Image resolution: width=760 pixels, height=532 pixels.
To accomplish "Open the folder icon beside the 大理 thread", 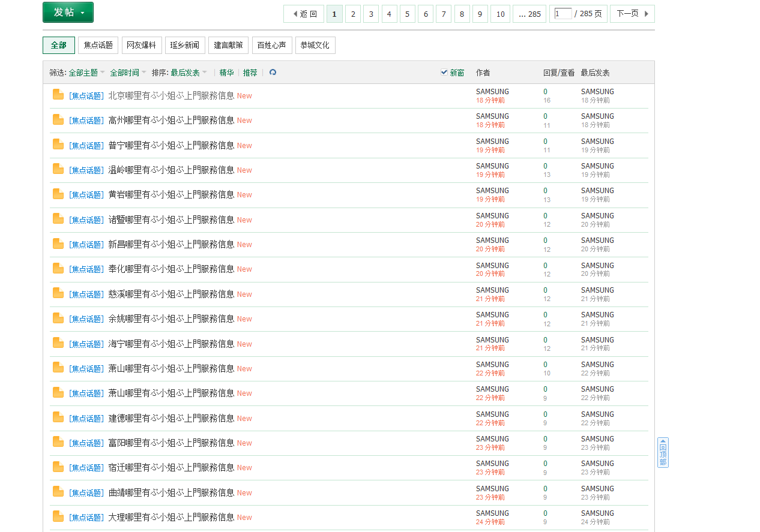I will point(58,516).
